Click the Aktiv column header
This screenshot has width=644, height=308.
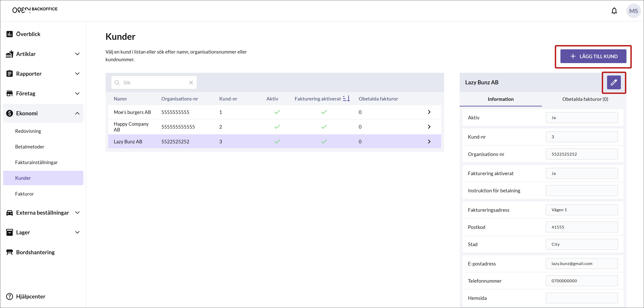[272, 99]
